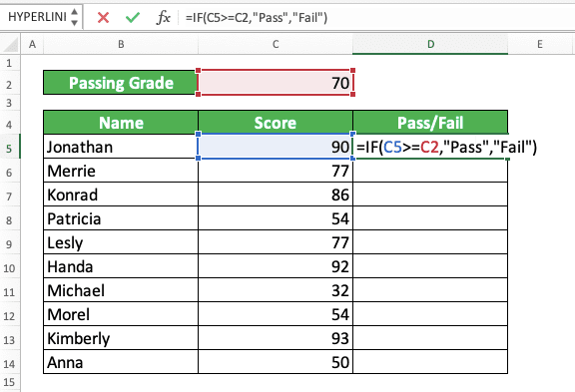Select column A header
The width and height of the screenshot is (575, 392).
[32, 44]
